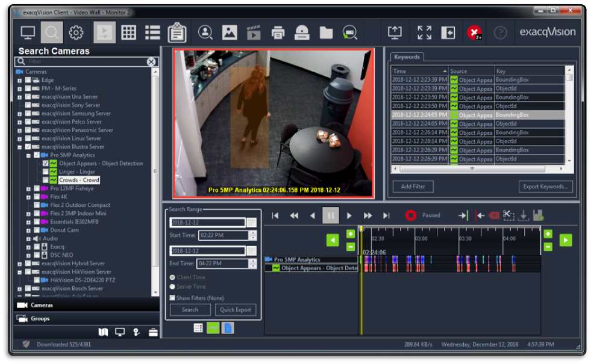Click the fast forward playback button
The width and height of the screenshot is (591, 364).
(367, 215)
